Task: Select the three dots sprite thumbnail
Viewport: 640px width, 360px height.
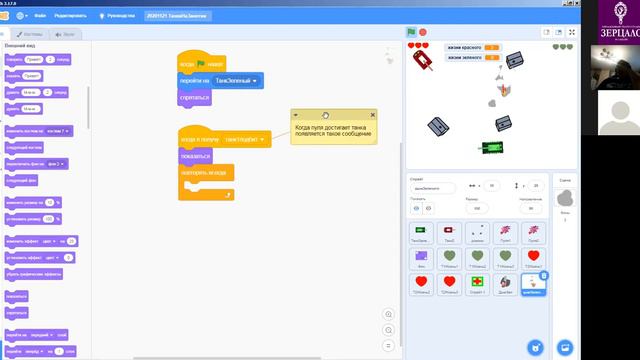Action: (477, 233)
